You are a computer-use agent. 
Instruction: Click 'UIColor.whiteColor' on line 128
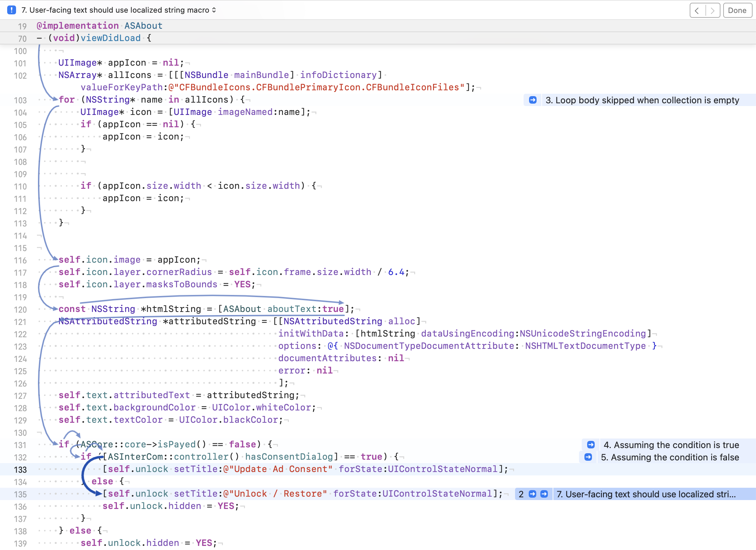[x=261, y=407]
